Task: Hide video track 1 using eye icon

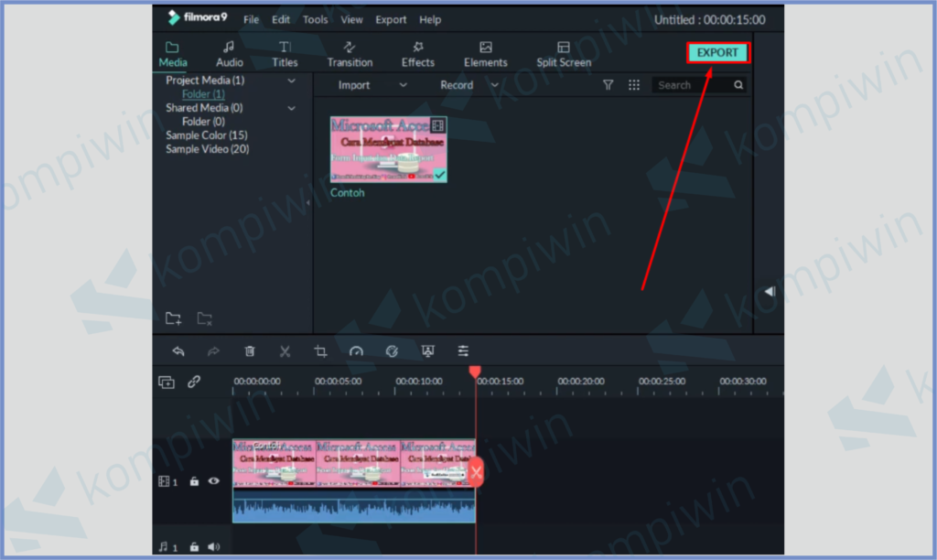Action: [213, 480]
